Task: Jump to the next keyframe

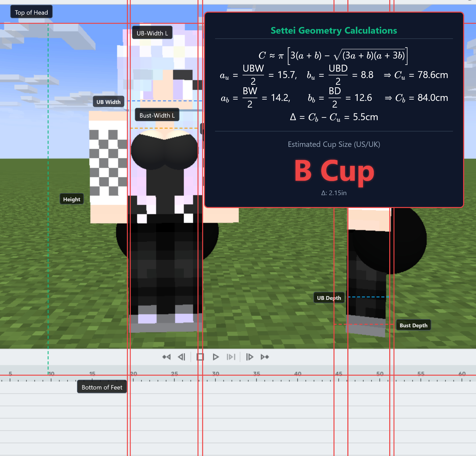Action: point(265,357)
